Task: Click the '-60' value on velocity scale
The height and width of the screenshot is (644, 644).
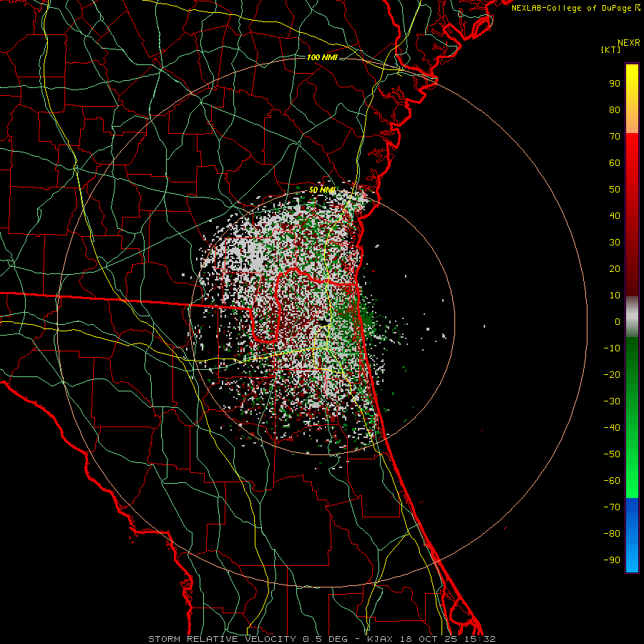Action: pos(612,481)
